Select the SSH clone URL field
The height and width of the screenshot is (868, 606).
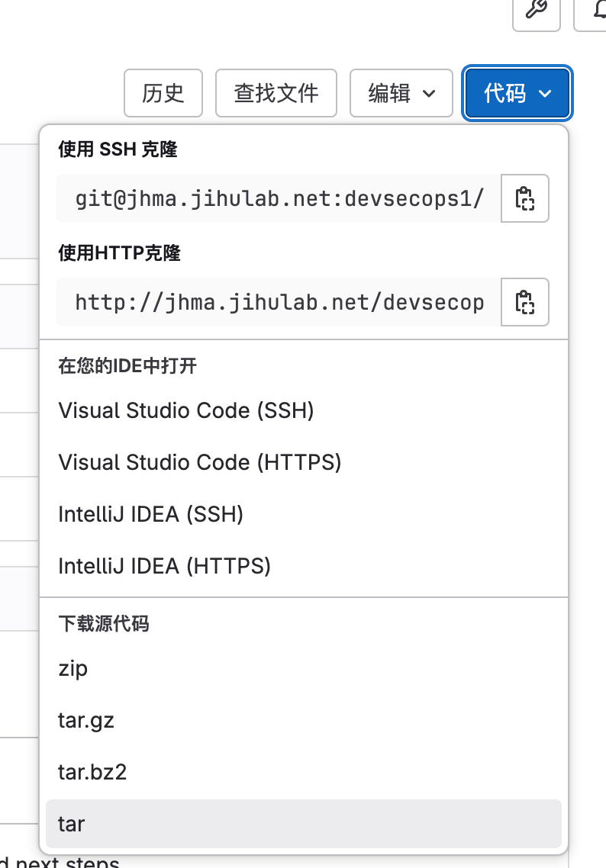[x=279, y=198]
